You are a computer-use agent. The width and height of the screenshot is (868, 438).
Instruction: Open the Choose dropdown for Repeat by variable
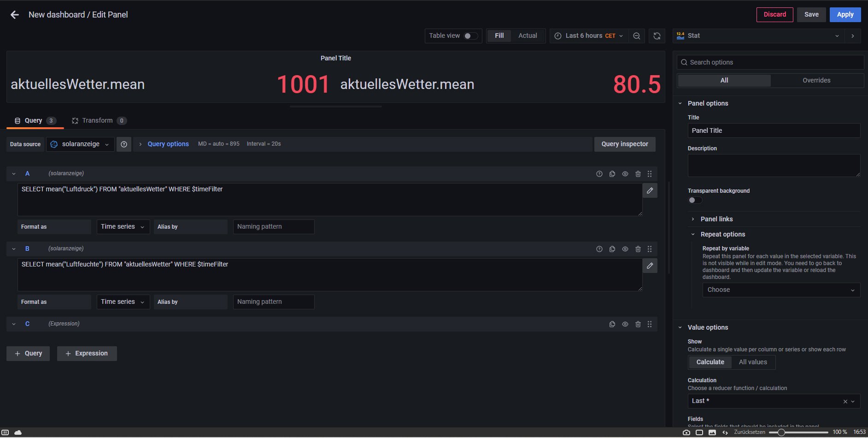tap(780, 290)
